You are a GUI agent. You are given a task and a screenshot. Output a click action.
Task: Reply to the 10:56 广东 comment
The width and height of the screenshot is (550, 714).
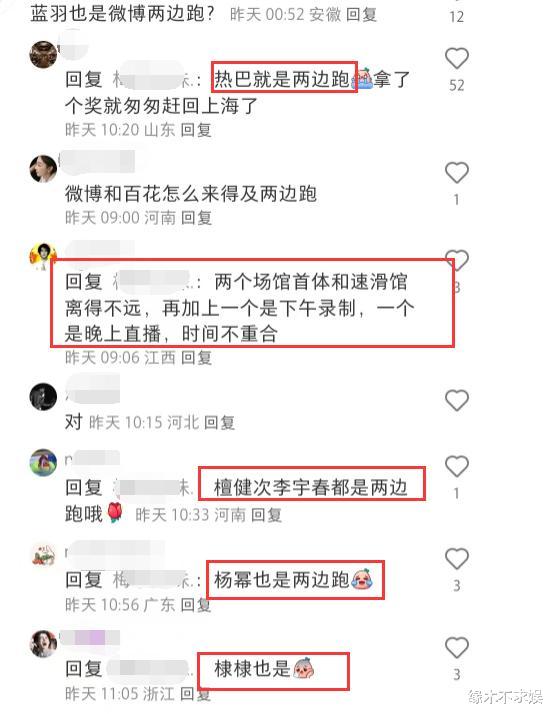click(x=196, y=605)
